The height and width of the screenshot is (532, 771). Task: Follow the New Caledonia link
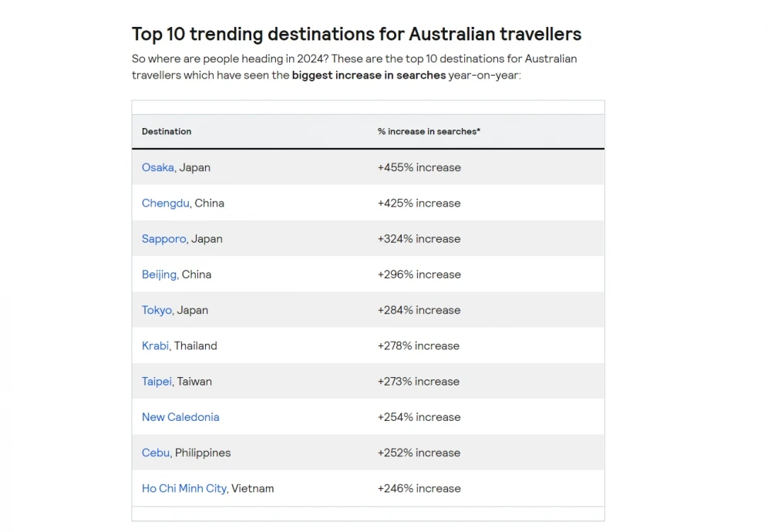[x=180, y=417]
